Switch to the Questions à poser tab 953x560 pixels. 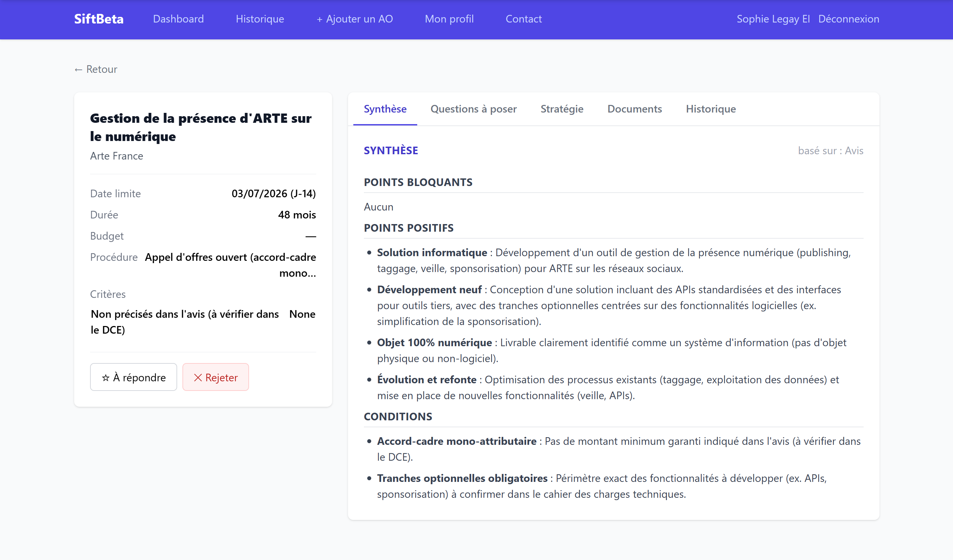(x=474, y=109)
